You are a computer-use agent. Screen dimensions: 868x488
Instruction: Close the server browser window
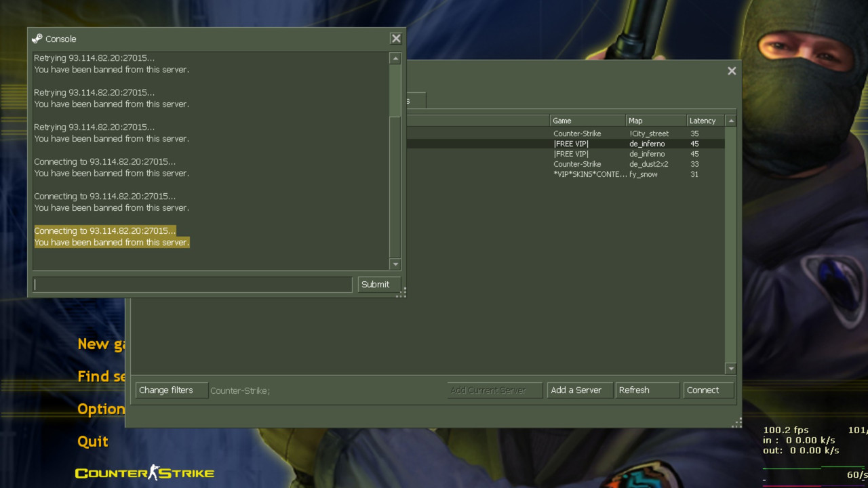tap(732, 70)
